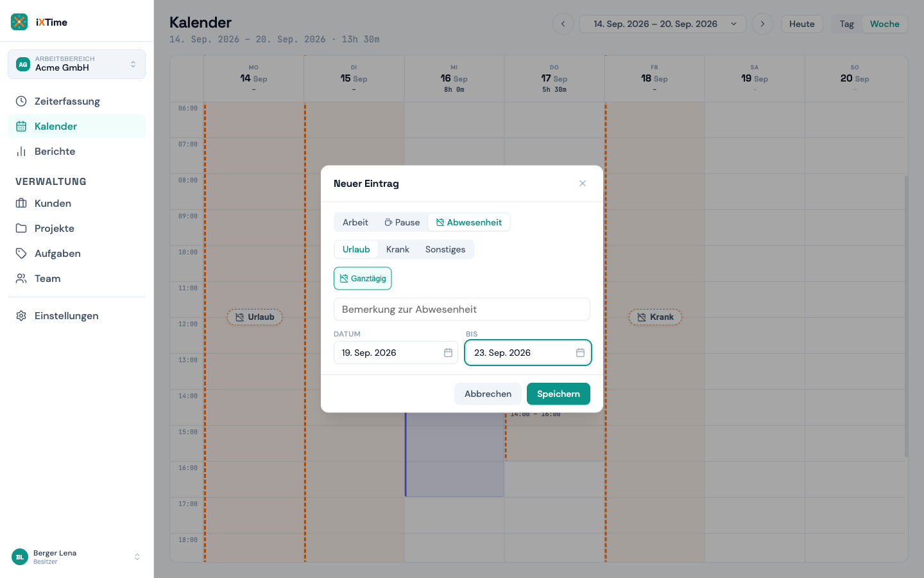
Task: Go to next week arrow
Action: pos(762,24)
